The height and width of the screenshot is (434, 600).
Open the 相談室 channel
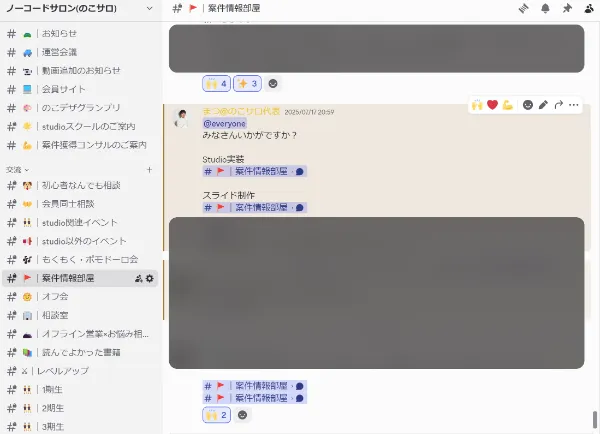tap(80, 315)
